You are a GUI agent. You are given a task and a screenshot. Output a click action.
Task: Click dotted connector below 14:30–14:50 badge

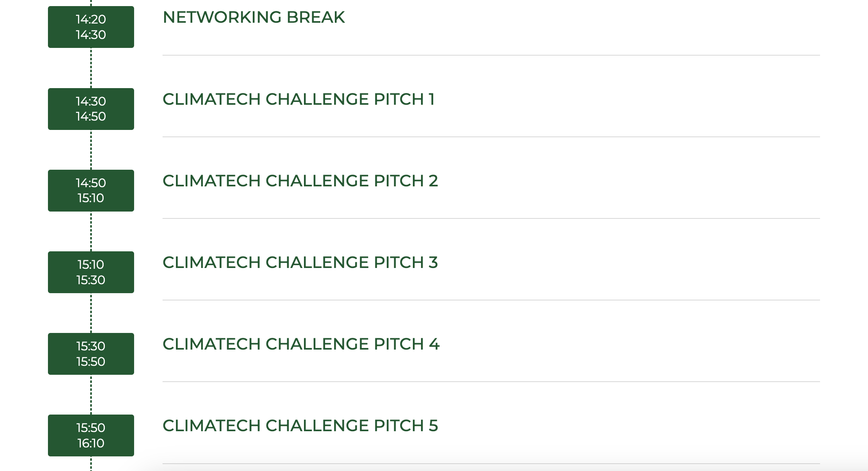(x=91, y=150)
